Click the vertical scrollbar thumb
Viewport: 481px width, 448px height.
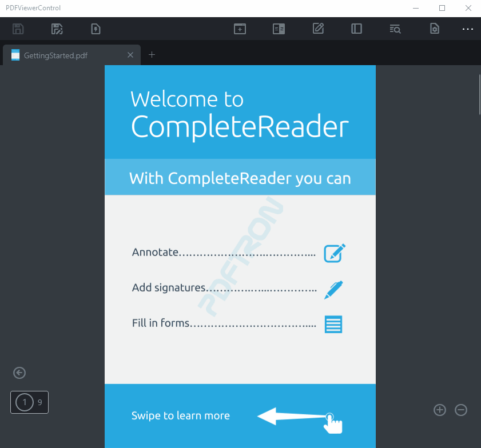[x=479, y=94]
